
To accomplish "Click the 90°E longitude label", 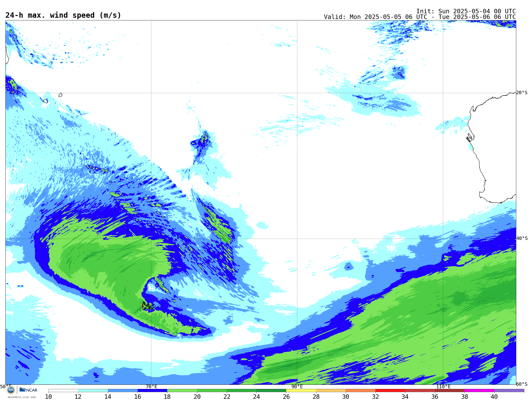I will click(297, 386).
